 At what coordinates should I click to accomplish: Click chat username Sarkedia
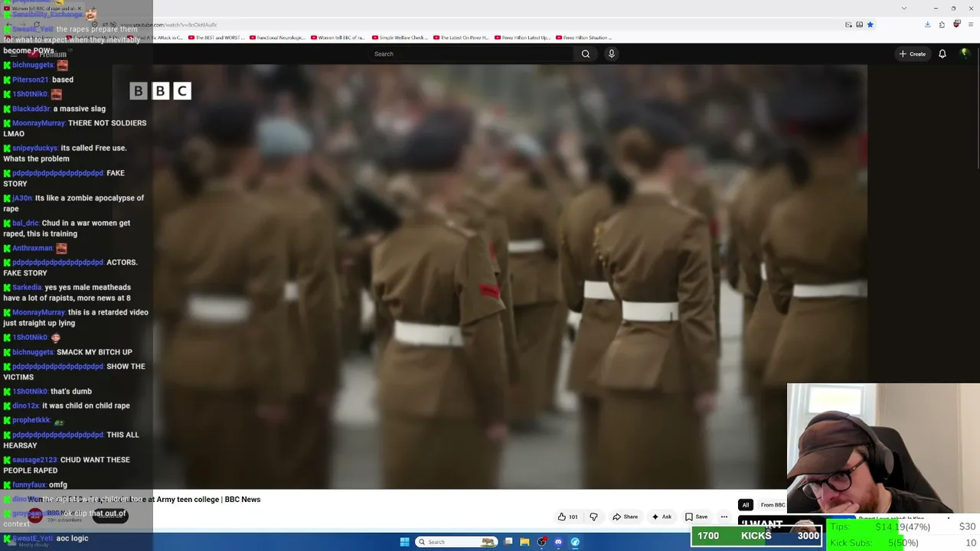(28, 288)
